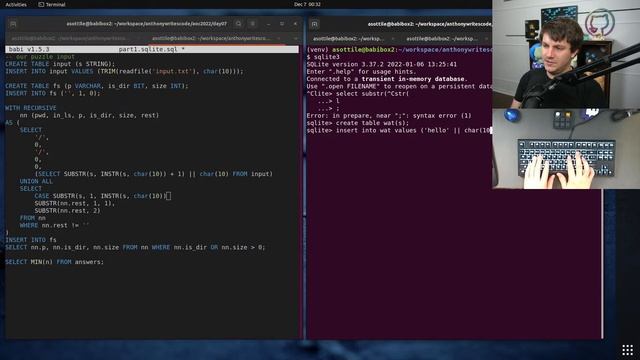
Task: Select second tab in left terminal window
Action: 211,38
